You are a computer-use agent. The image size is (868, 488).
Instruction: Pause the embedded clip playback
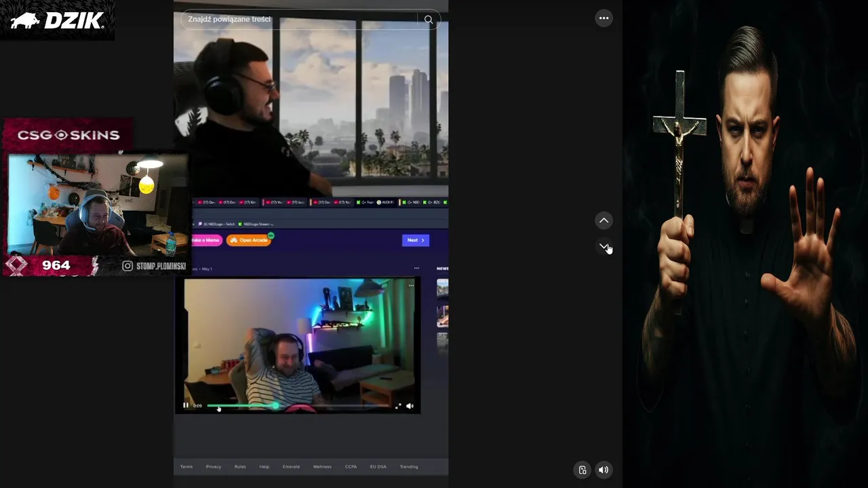point(186,405)
